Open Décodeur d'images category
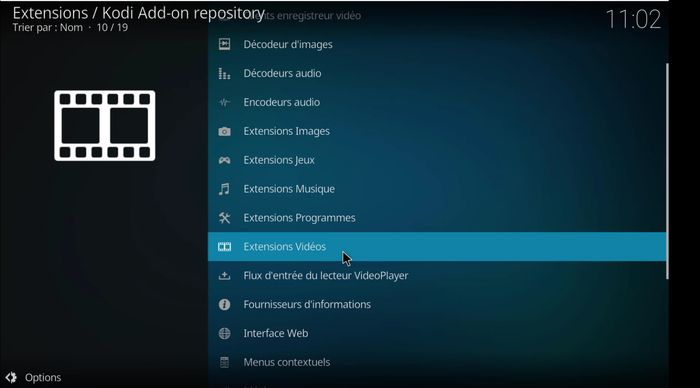This screenshot has width=700, height=388. pyautogui.click(x=438, y=44)
